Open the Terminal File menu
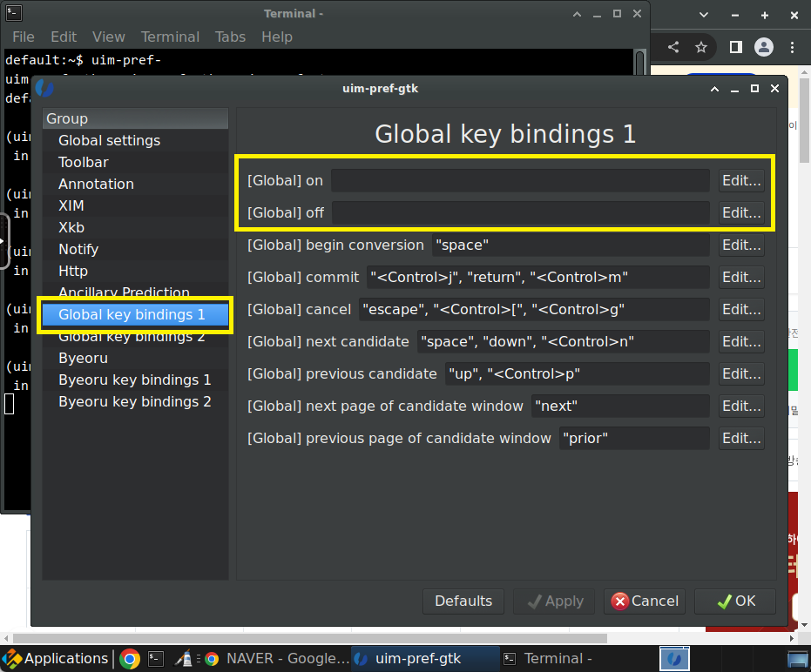Screen dimensions: 811x672 click(x=24, y=37)
